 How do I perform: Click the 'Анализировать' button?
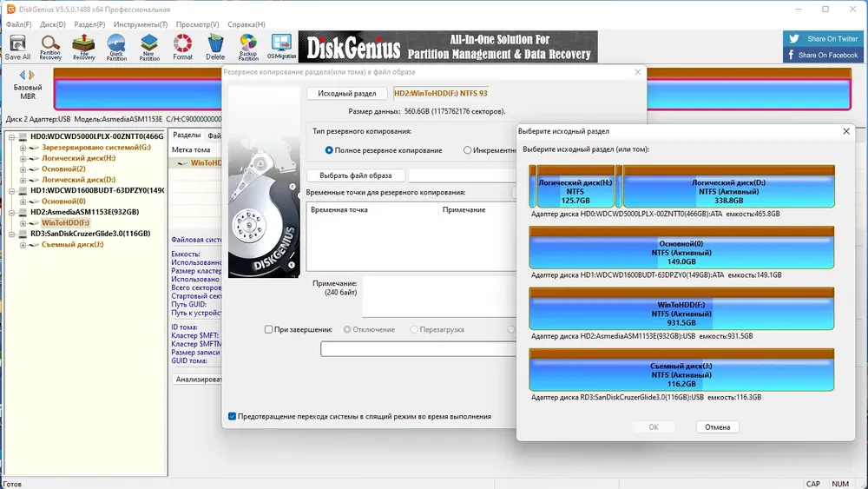[x=196, y=380]
